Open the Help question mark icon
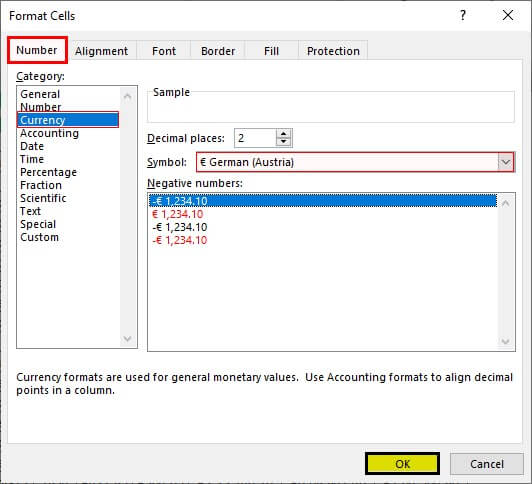532x484 pixels. click(x=463, y=16)
